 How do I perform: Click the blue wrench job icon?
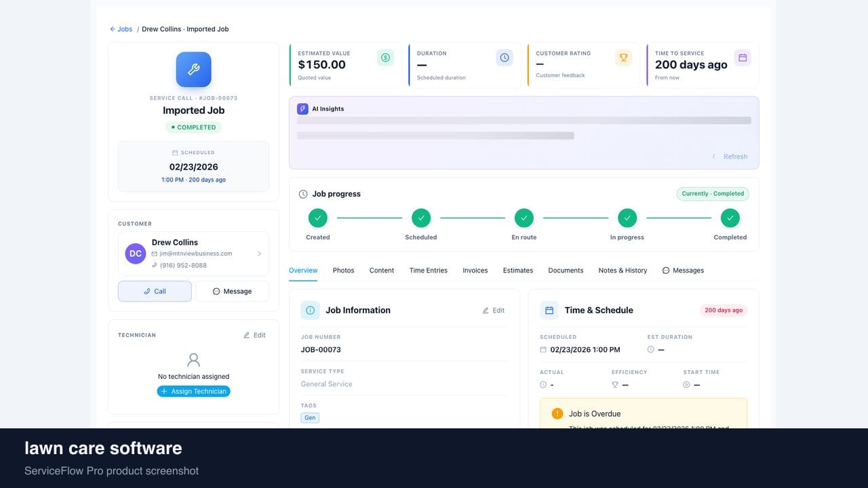click(193, 69)
